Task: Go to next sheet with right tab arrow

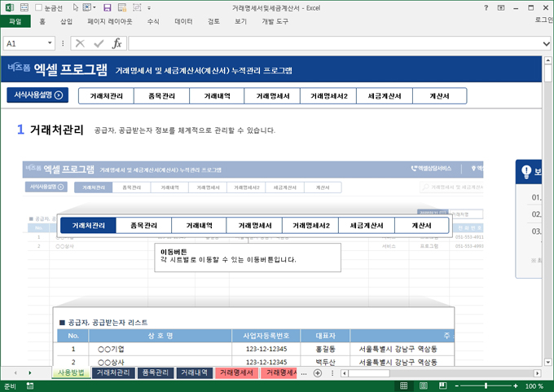Action: click(30, 372)
